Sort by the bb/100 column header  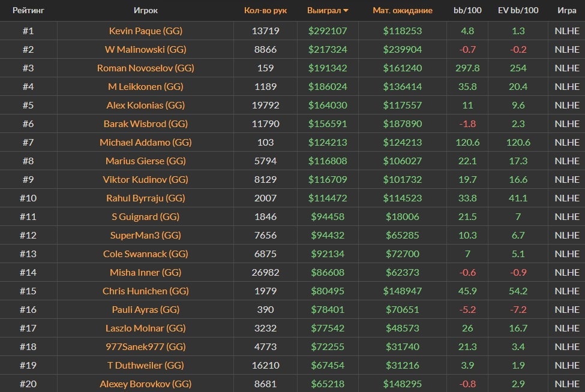pos(467,11)
